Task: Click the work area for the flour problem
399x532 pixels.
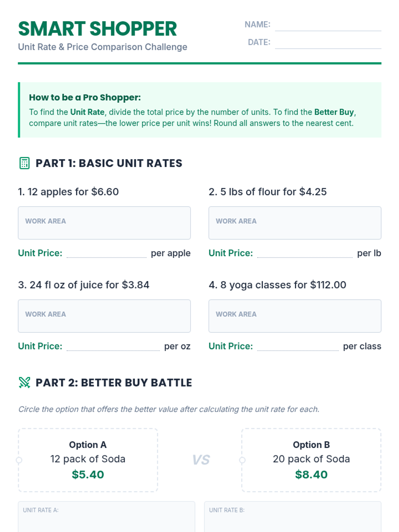Action: tap(295, 223)
